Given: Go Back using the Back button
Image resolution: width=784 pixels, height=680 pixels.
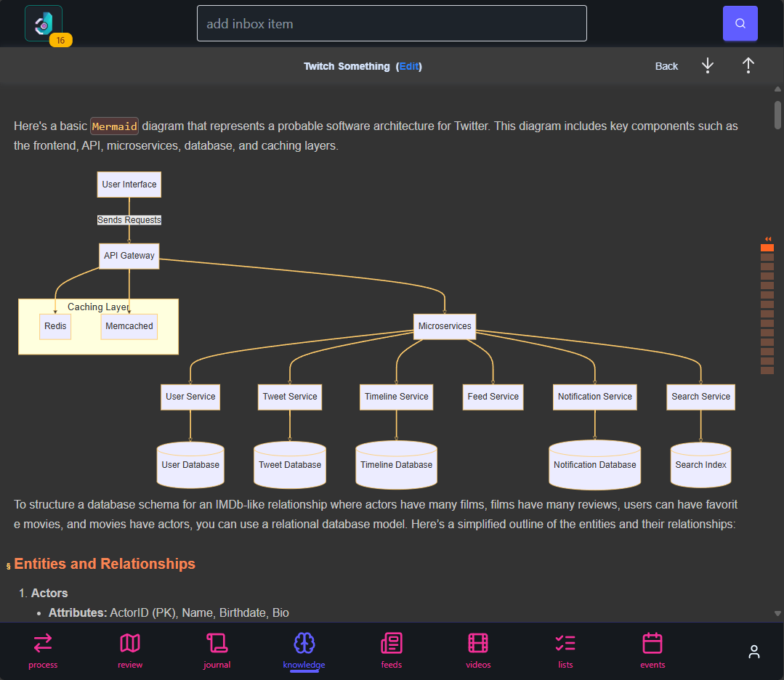Looking at the screenshot, I should coord(666,66).
